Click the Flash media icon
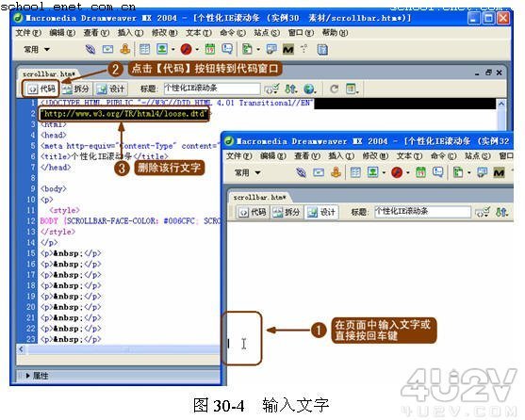 click(186, 50)
